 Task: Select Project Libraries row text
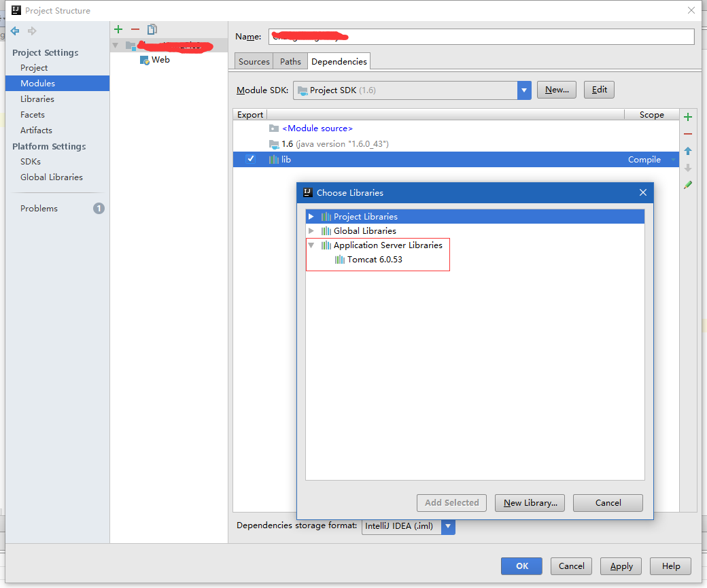click(x=365, y=217)
